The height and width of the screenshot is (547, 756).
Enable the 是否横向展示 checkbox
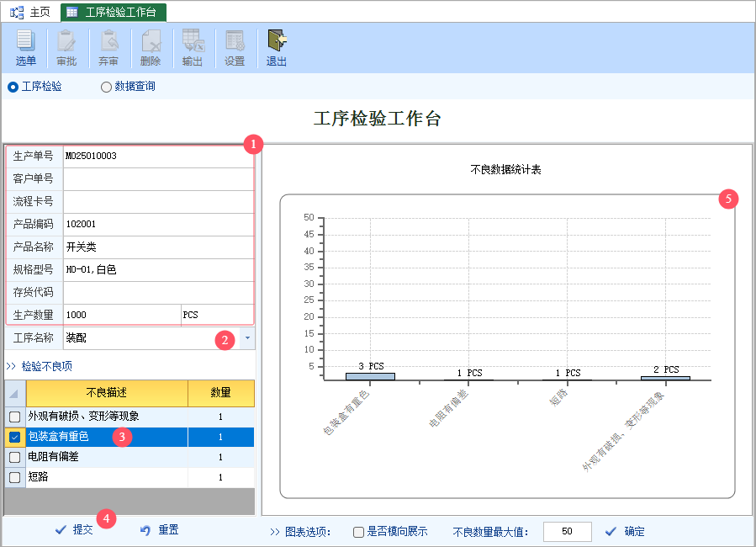[x=358, y=532]
